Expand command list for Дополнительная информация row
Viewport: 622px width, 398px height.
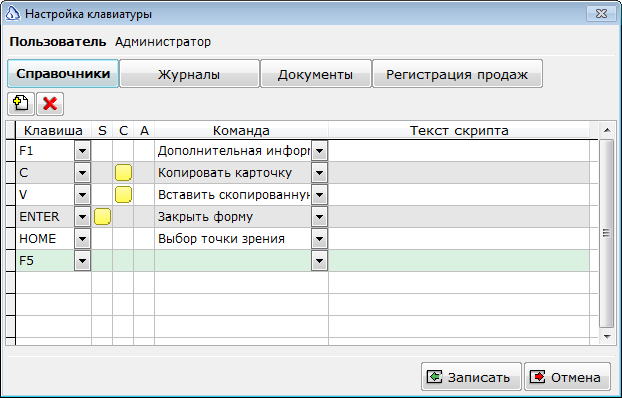tap(319, 151)
